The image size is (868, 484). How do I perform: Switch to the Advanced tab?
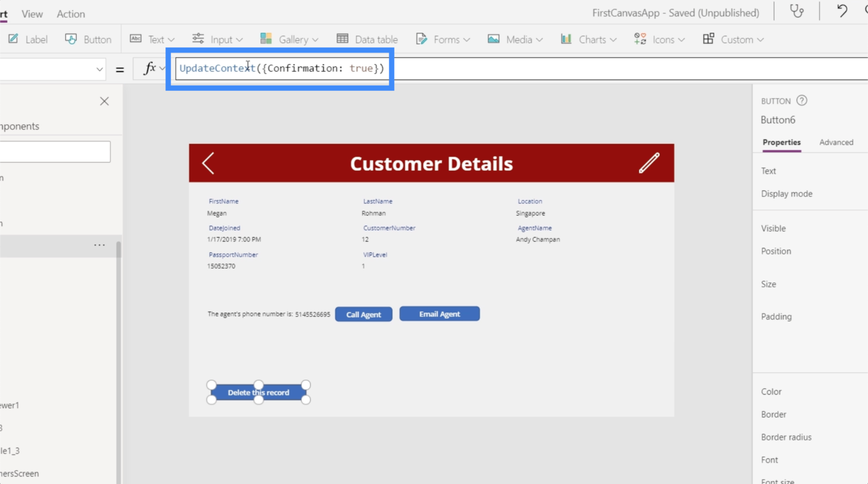836,143
